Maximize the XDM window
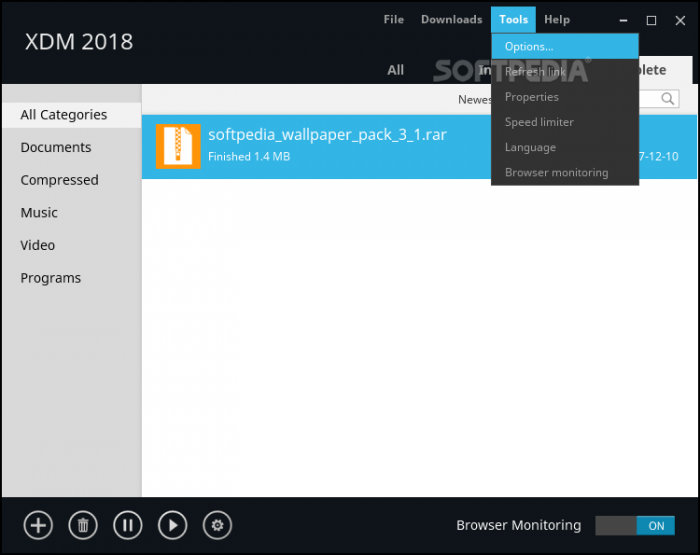 pos(651,20)
